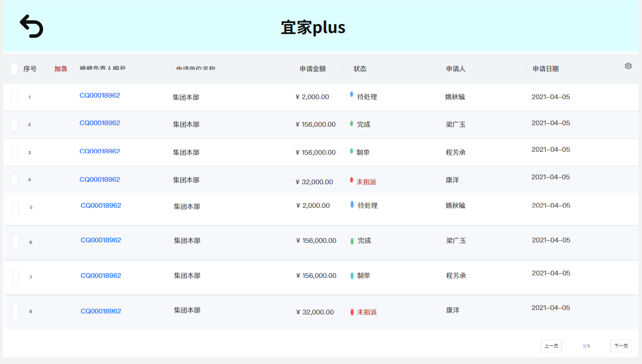Open CQ00018962 link in row 6
Screen dimensions: 642x364
(101, 240)
